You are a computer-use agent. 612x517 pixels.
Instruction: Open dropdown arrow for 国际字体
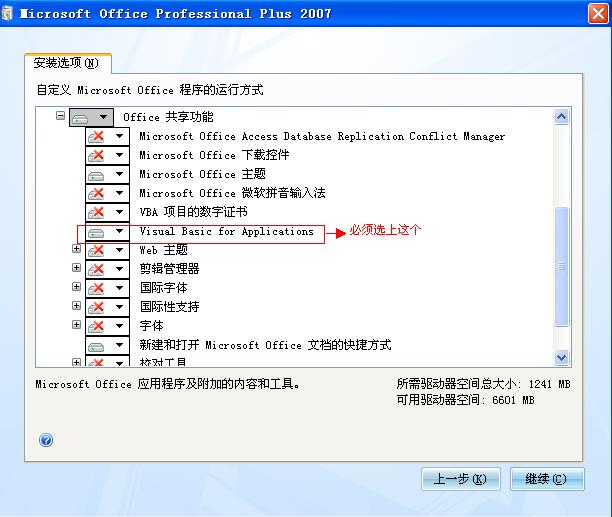pos(119,288)
